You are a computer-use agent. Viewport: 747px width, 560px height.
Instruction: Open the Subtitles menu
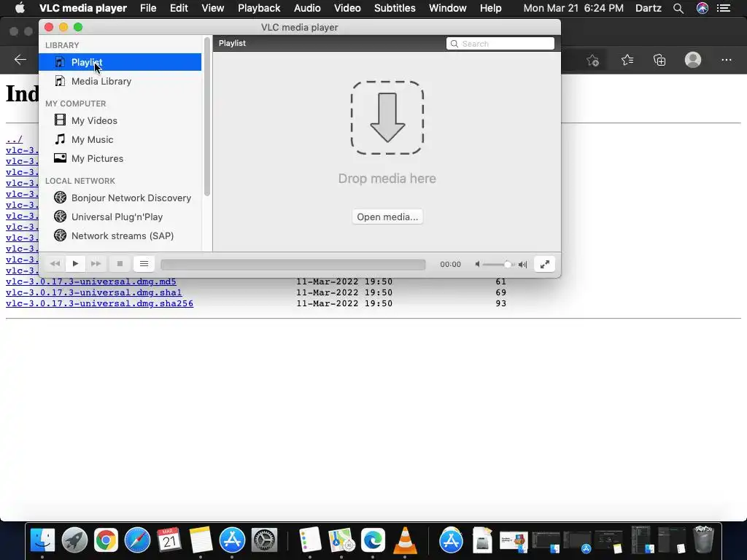click(395, 8)
